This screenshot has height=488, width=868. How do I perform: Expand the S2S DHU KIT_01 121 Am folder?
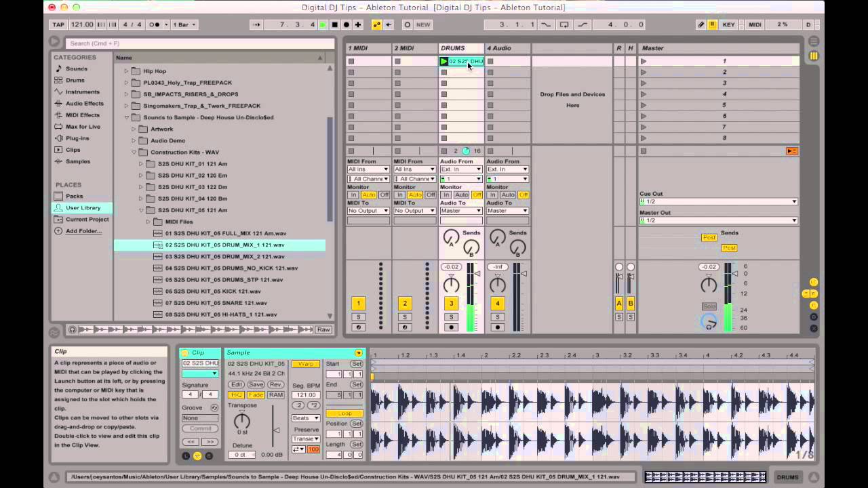[141, 164]
